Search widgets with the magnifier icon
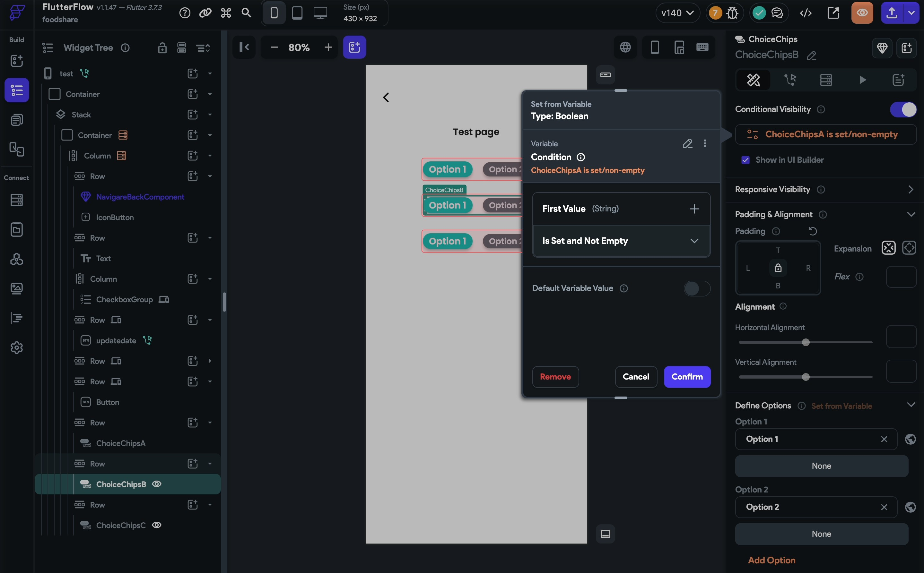 click(247, 13)
